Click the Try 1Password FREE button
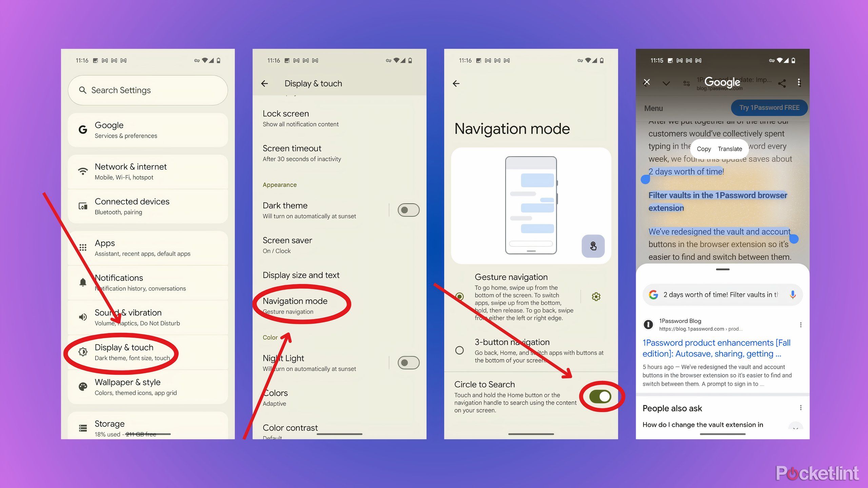The image size is (868, 488). 770,108
